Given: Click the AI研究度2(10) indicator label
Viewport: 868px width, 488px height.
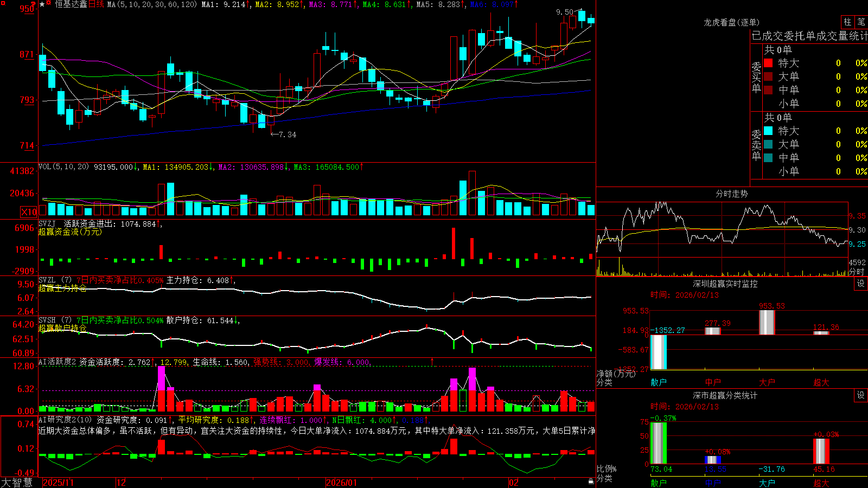Looking at the screenshot, I should (x=65, y=420).
